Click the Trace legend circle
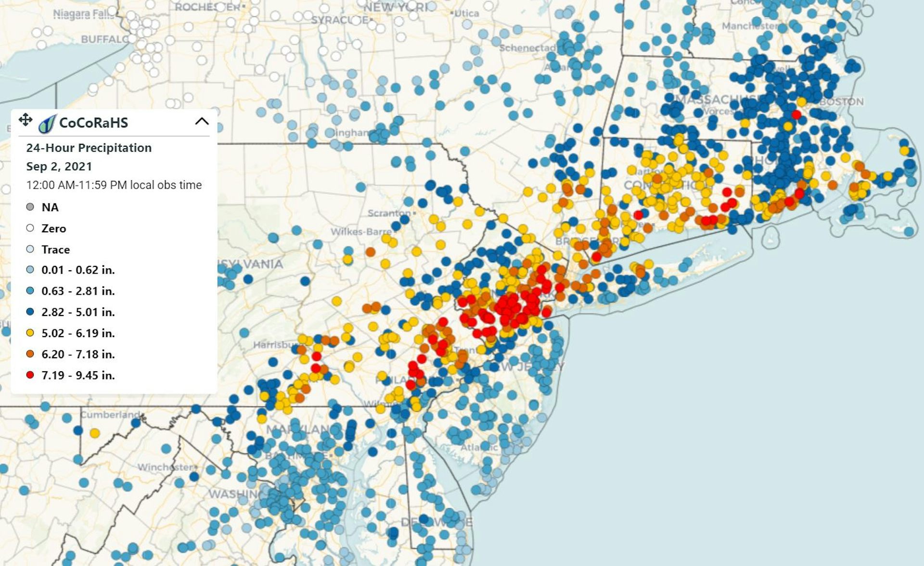This screenshot has height=566, width=924. [30, 249]
